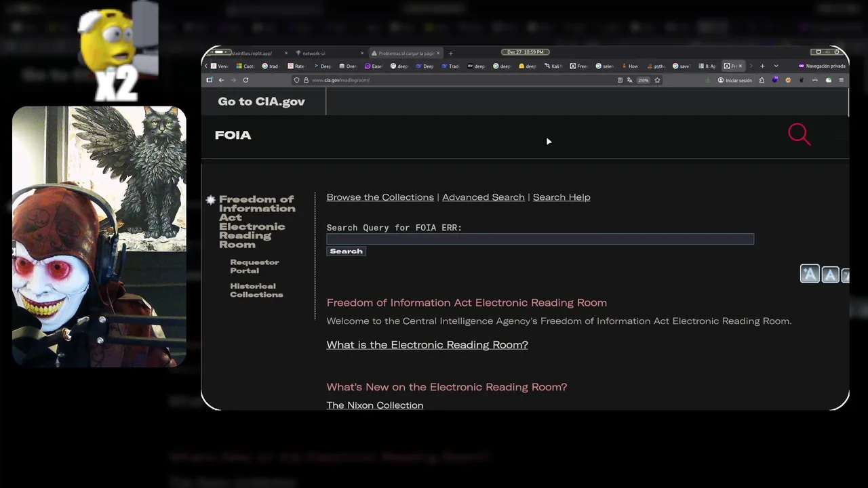The image size is (868, 488).
Task: Select the second text size A icon
Action: tap(830, 274)
